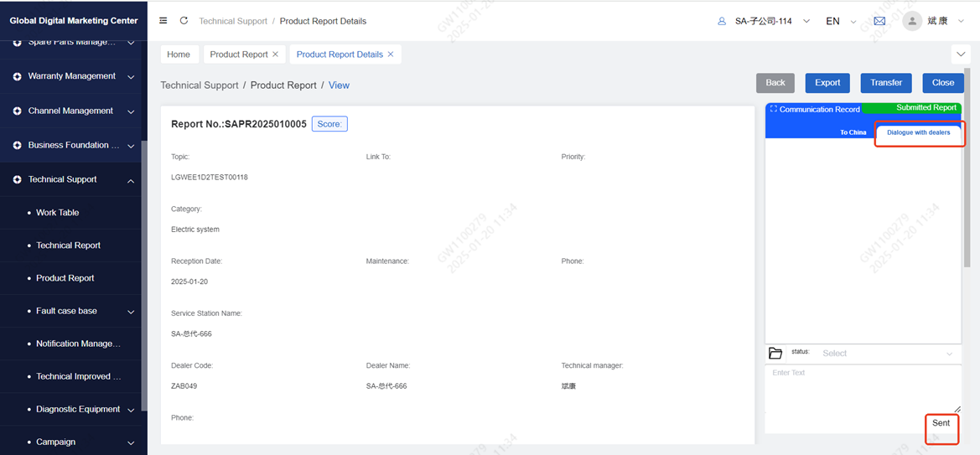This screenshot has width=980, height=455.
Task: Click fullscreen icon beside Communication Record
Action: pos(773,109)
